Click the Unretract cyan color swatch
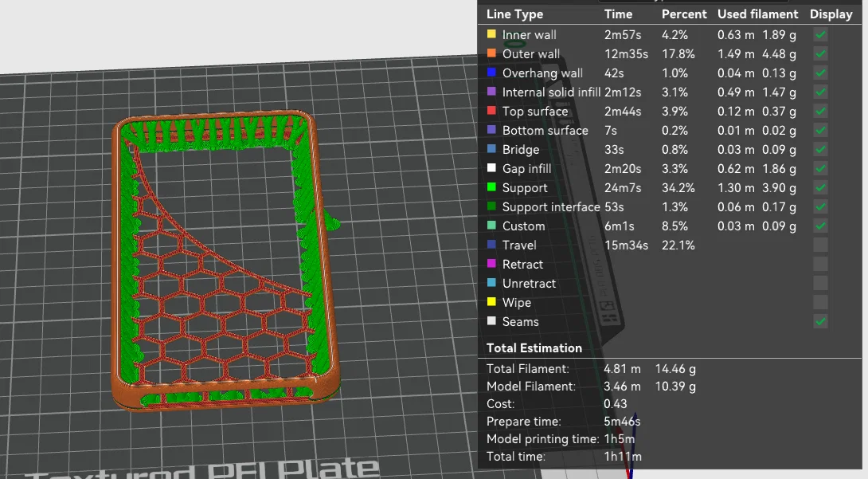The width and height of the screenshot is (868, 479). coord(491,282)
